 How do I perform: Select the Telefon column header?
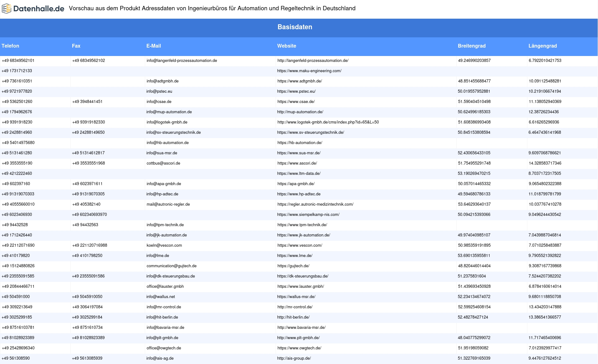click(x=10, y=46)
